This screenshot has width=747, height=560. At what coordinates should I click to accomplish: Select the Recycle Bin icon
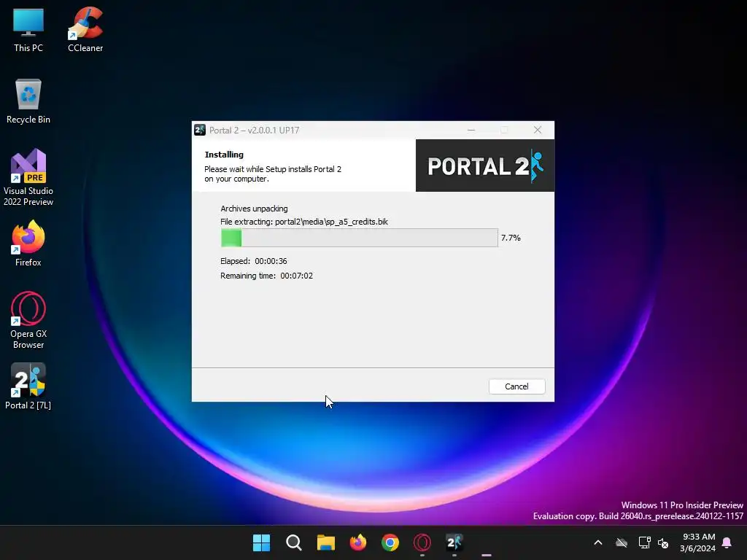click(x=28, y=101)
